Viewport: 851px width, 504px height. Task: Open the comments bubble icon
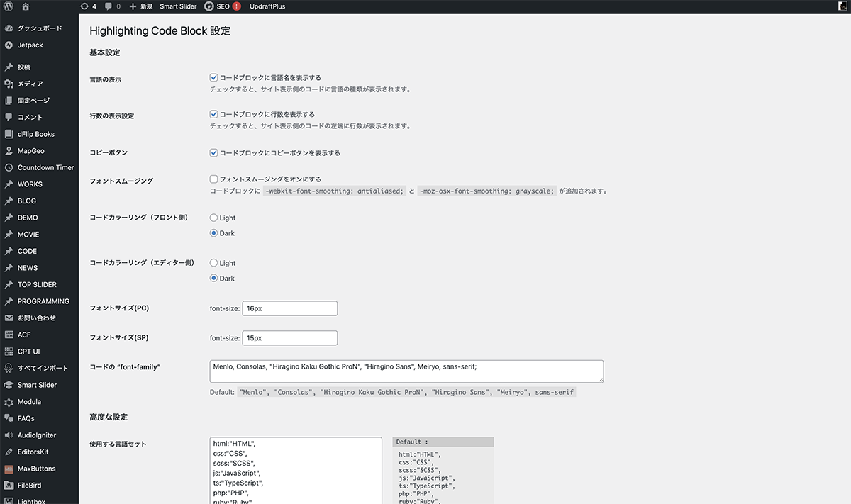coord(109,6)
